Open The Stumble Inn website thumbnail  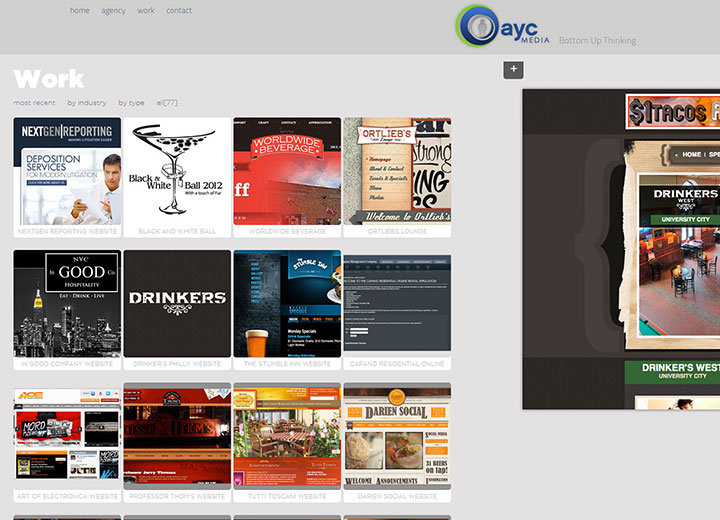pos(287,303)
